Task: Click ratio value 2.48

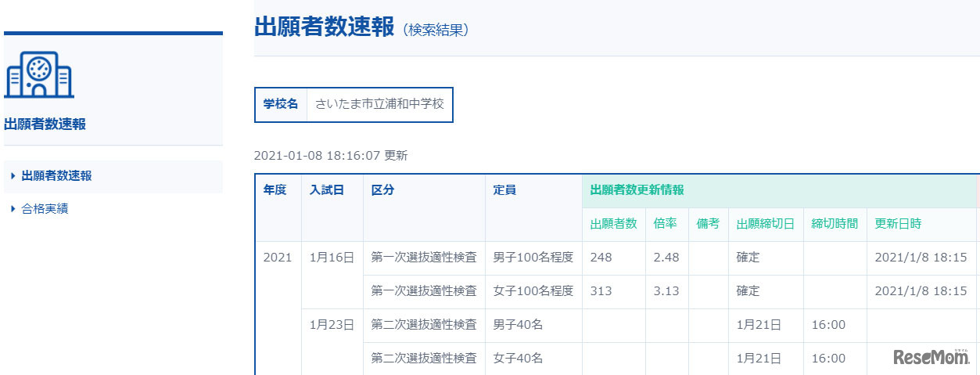Action: click(x=666, y=258)
